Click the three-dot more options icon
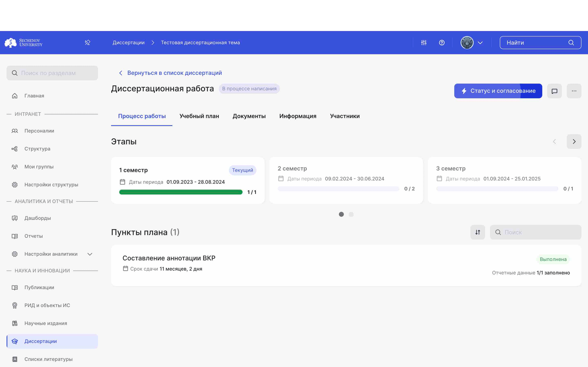 coord(574,91)
